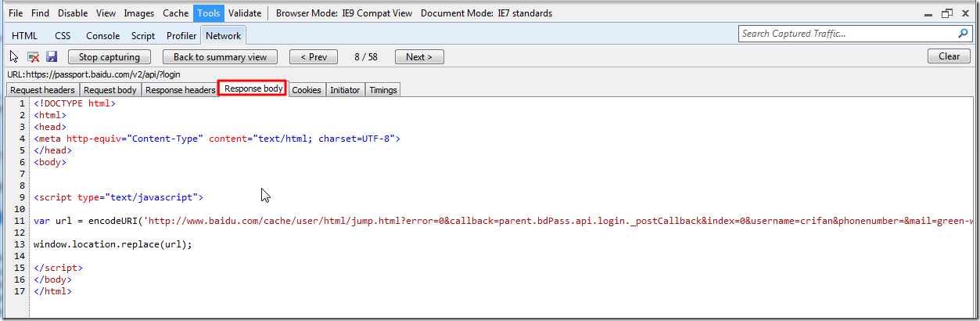Open the Response headers tab
Viewport: 980px width, 321px height.
[180, 90]
